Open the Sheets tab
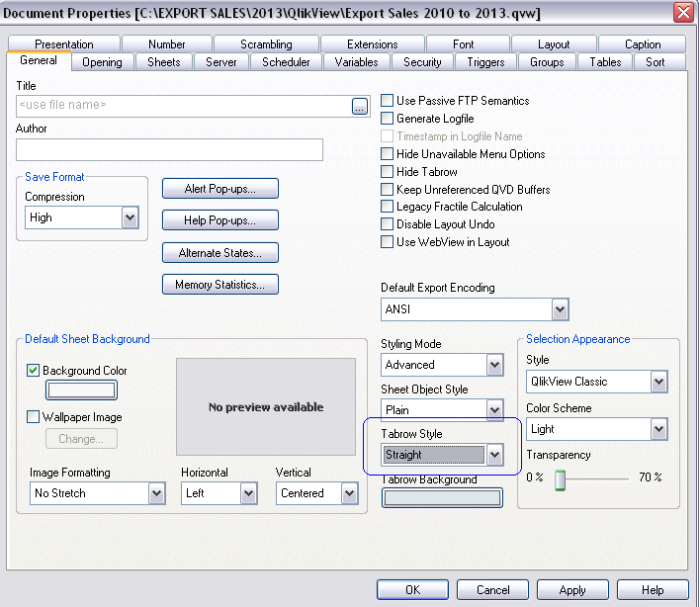700x607 pixels. pos(164,62)
